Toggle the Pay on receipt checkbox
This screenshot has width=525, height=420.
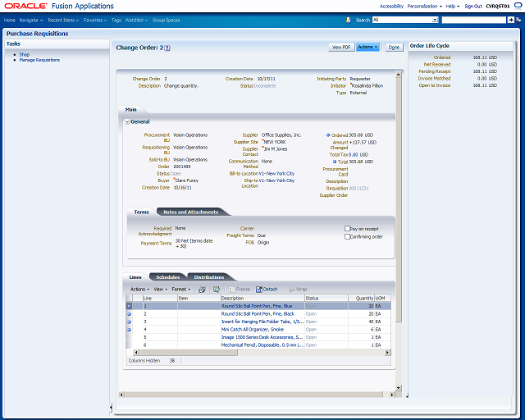coord(347,228)
